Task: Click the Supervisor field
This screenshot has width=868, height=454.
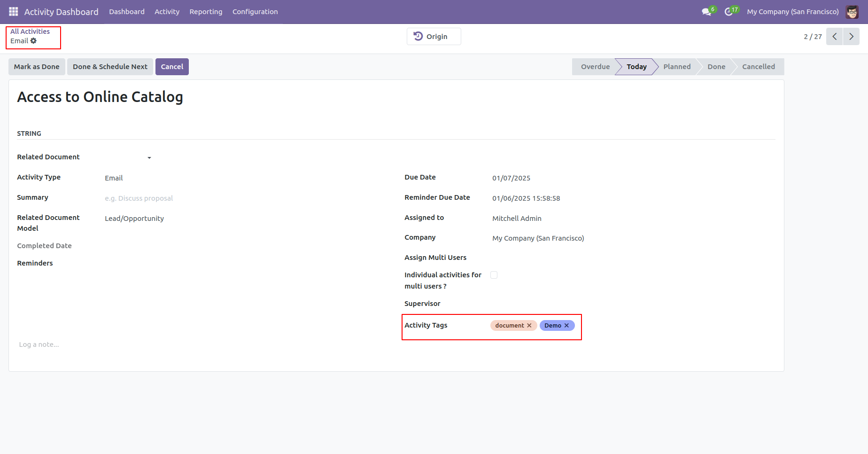Action: pyautogui.click(x=633, y=304)
